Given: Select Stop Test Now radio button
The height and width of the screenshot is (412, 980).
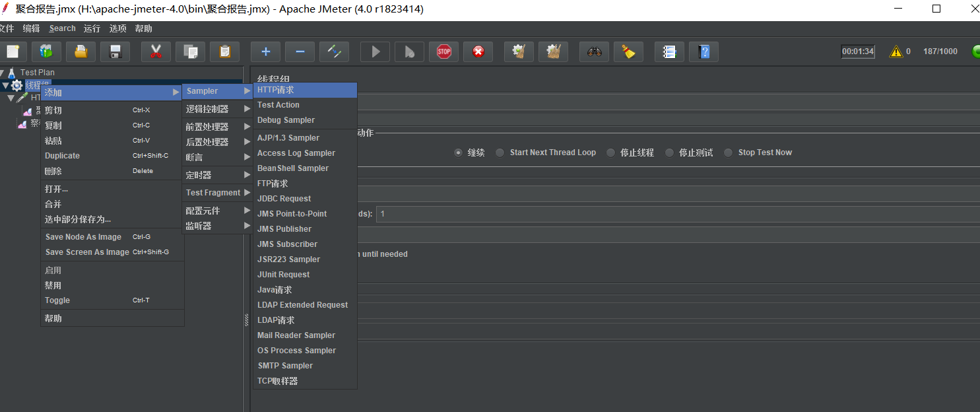Looking at the screenshot, I should (729, 153).
